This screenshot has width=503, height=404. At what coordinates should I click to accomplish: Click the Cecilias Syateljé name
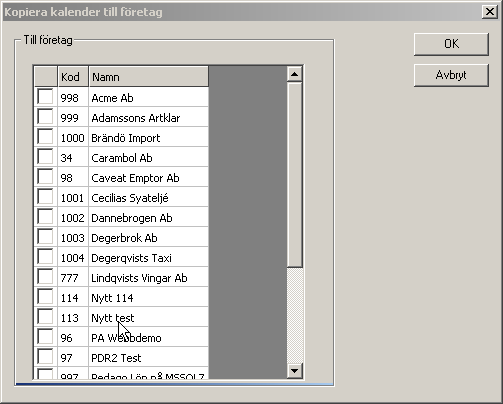[149, 197]
